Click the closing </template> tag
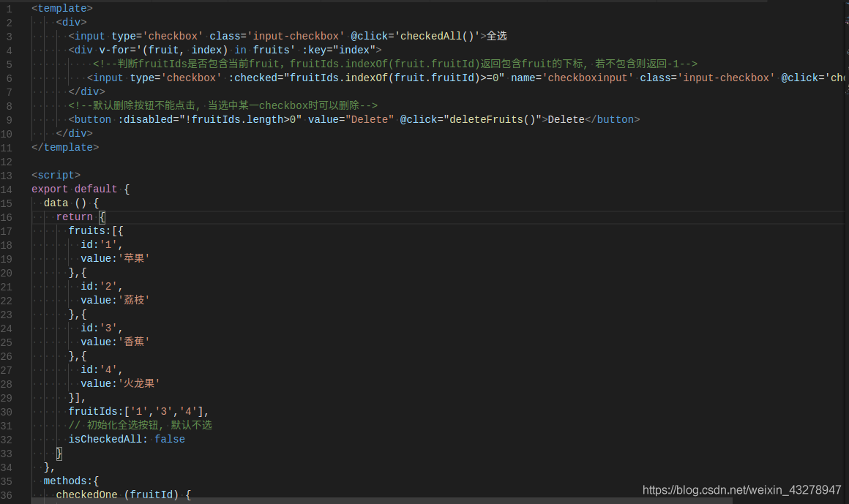The image size is (849, 504). (65, 147)
